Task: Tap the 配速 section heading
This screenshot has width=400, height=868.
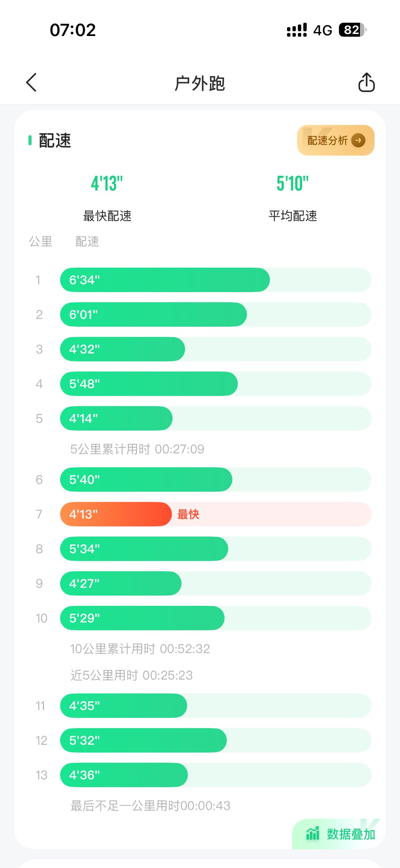Action: pyautogui.click(x=54, y=141)
